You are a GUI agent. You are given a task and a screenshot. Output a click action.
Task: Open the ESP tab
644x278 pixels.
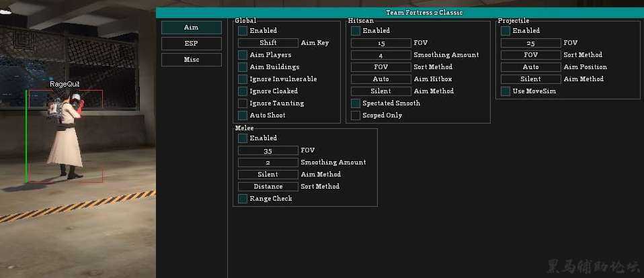pyautogui.click(x=192, y=44)
